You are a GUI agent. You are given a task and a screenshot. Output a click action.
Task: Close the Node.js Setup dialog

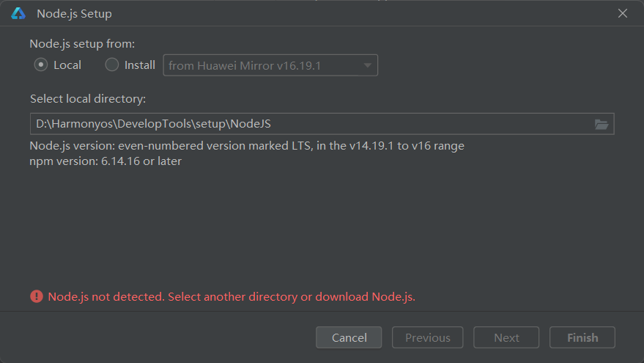coord(623,13)
